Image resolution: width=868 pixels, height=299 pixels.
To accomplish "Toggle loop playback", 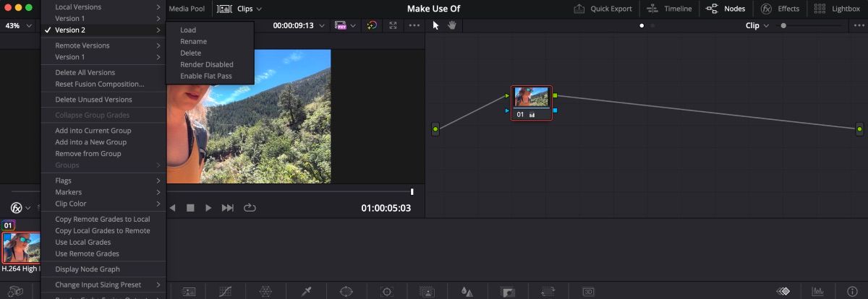I will [250, 208].
